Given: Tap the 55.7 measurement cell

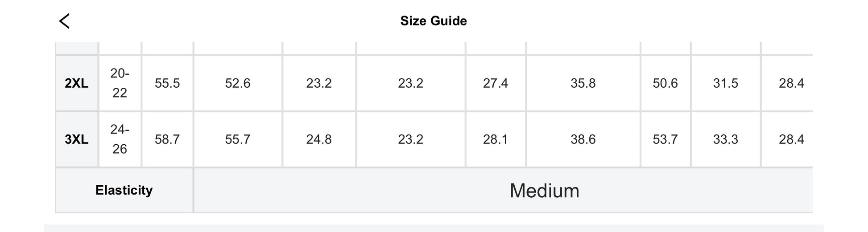Looking at the screenshot, I should click(238, 139).
